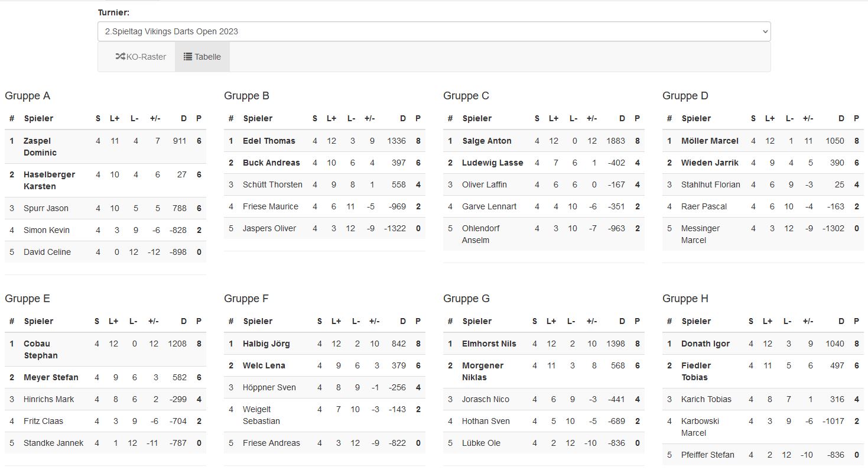Switch to the KO-Raster tab

[141, 57]
